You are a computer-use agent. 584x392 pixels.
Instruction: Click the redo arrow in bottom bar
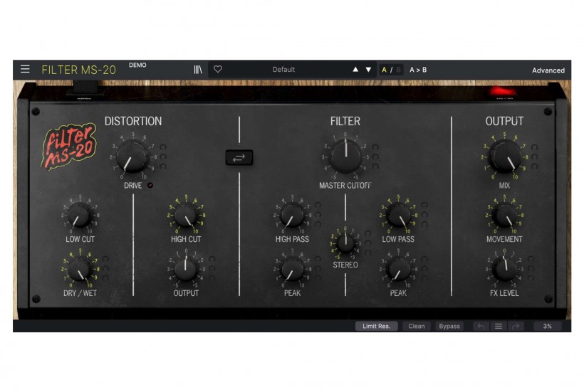(x=515, y=327)
